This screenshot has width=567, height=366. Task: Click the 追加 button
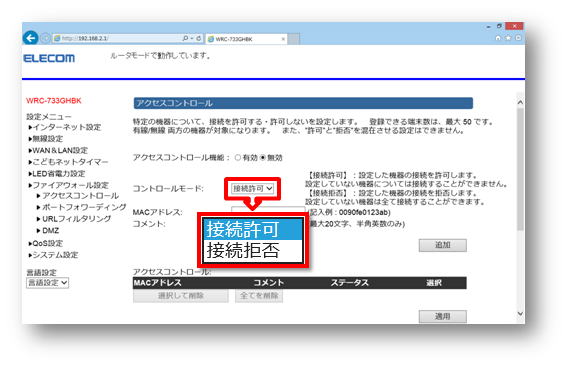click(443, 245)
